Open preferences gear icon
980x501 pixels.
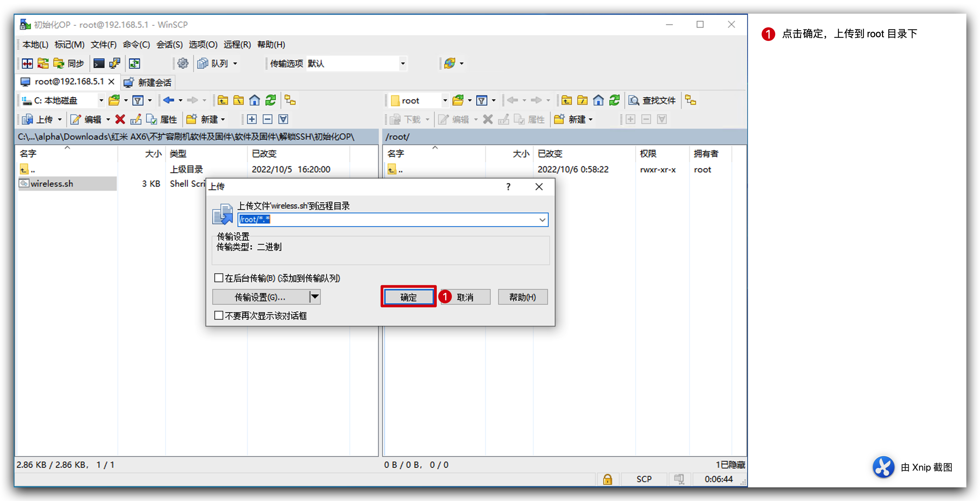click(183, 63)
